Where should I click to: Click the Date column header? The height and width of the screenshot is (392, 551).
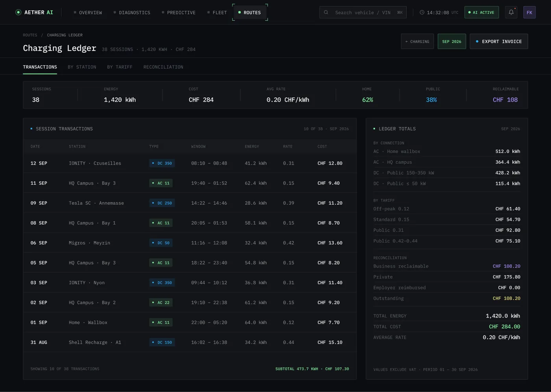(35, 146)
